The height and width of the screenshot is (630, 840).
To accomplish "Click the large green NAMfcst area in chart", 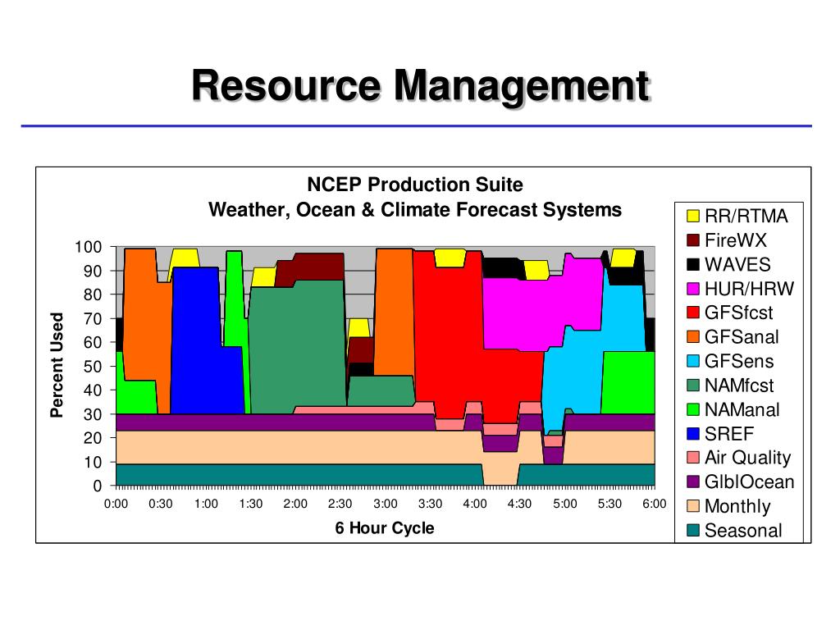I will (297, 348).
